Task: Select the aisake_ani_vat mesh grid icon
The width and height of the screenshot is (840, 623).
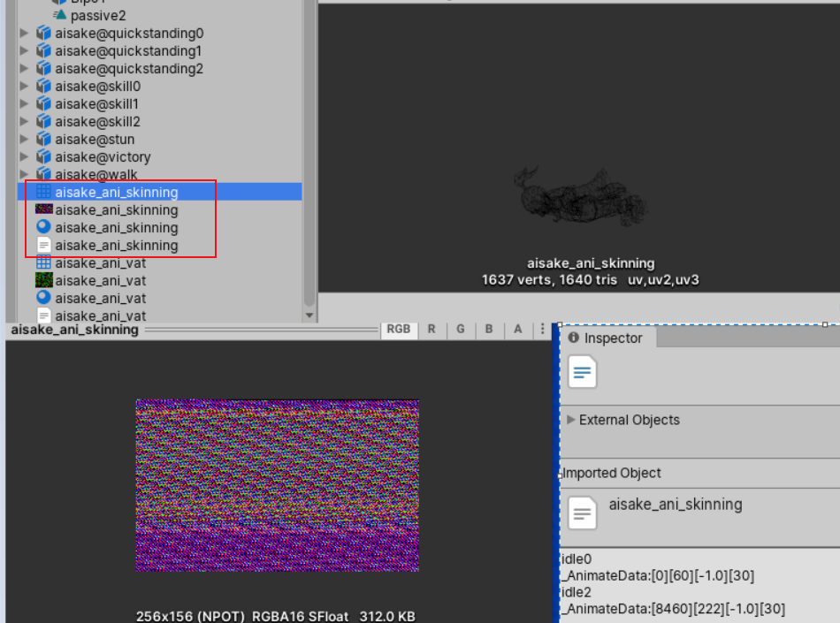Action: tap(43, 262)
